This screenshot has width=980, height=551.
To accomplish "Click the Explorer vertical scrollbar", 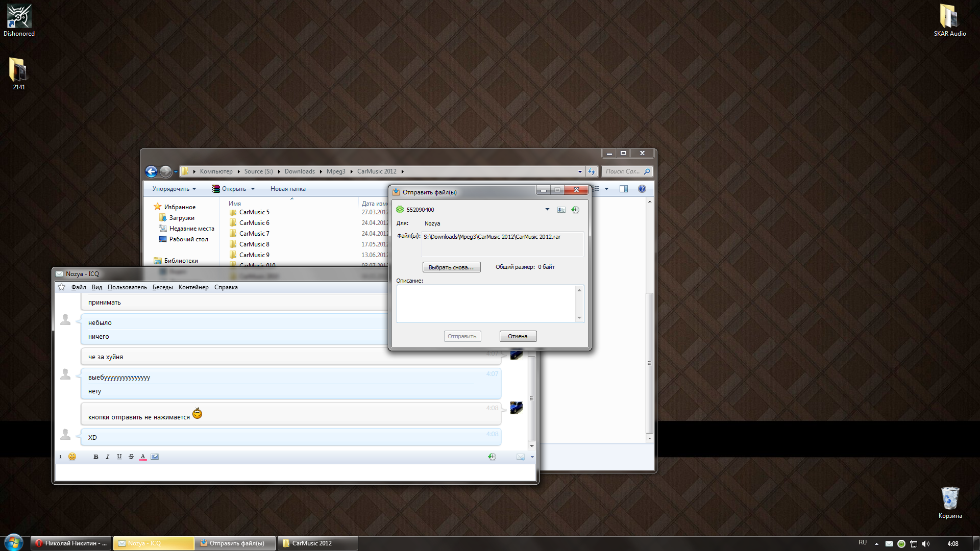I will click(649, 362).
